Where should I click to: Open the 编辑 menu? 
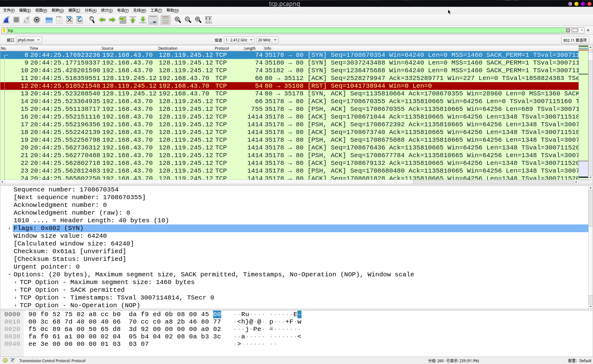coord(25,10)
